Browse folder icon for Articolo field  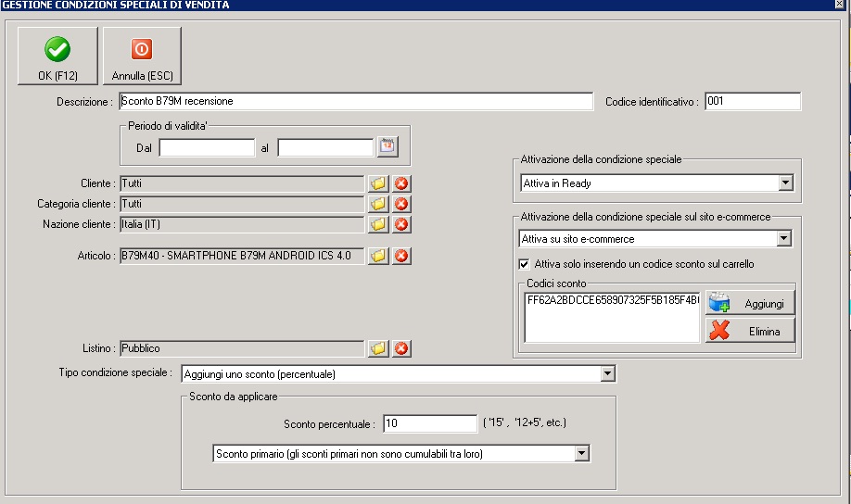coord(378,256)
